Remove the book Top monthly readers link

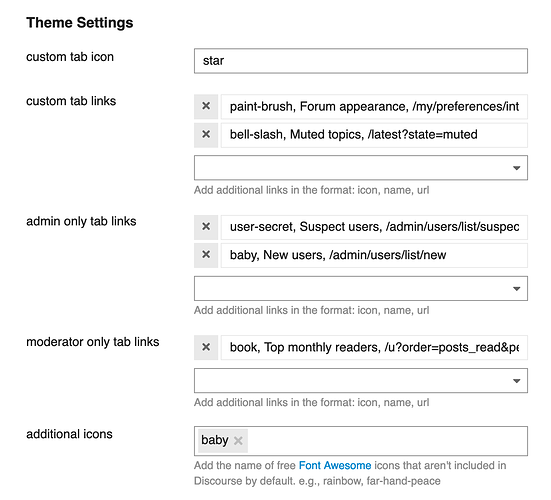click(x=206, y=347)
